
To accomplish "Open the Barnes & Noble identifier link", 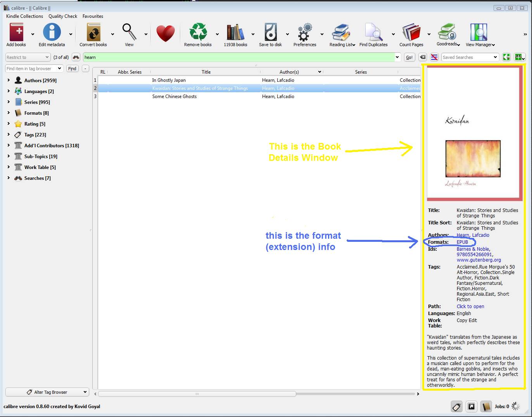I will [473, 249].
